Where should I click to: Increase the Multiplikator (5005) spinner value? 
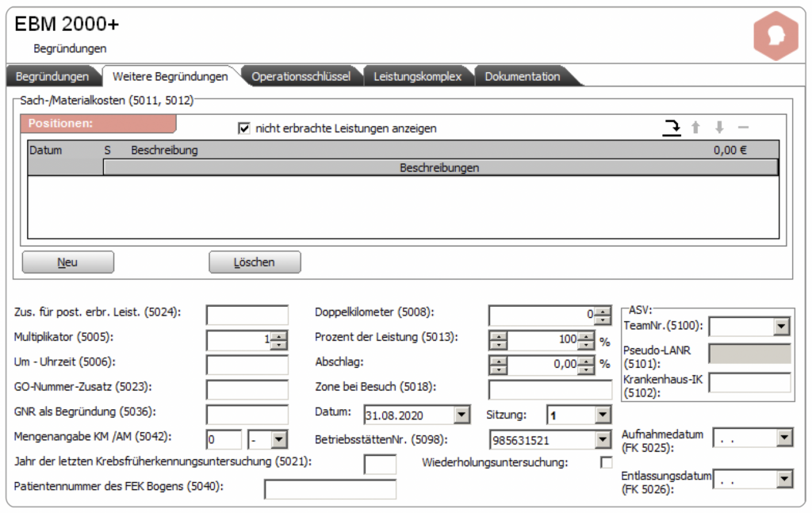(x=278, y=336)
